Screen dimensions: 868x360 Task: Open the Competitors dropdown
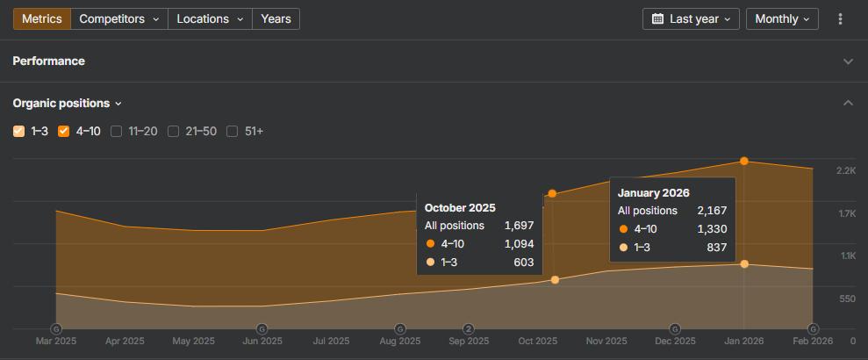[x=119, y=19]
